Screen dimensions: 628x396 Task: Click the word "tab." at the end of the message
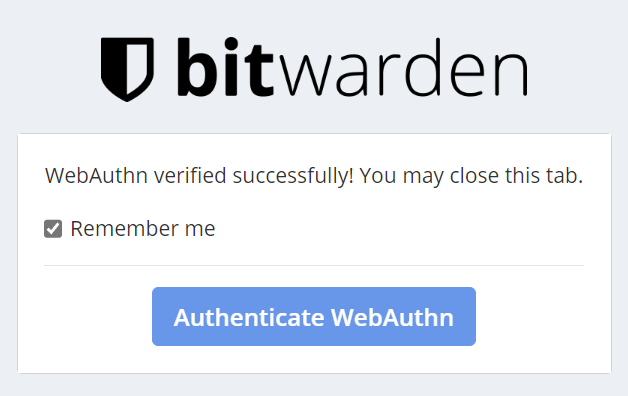click(x=564, y=176)
